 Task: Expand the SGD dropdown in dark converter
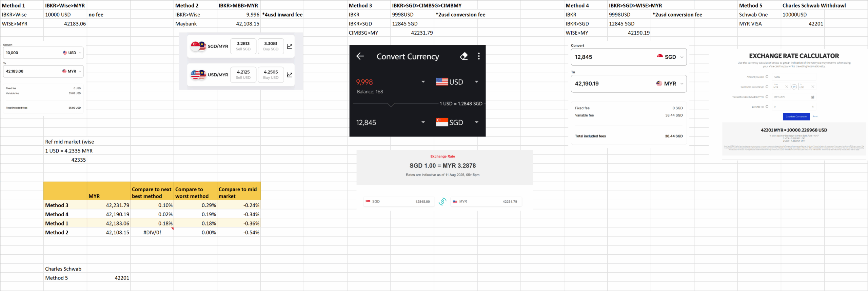476,122
